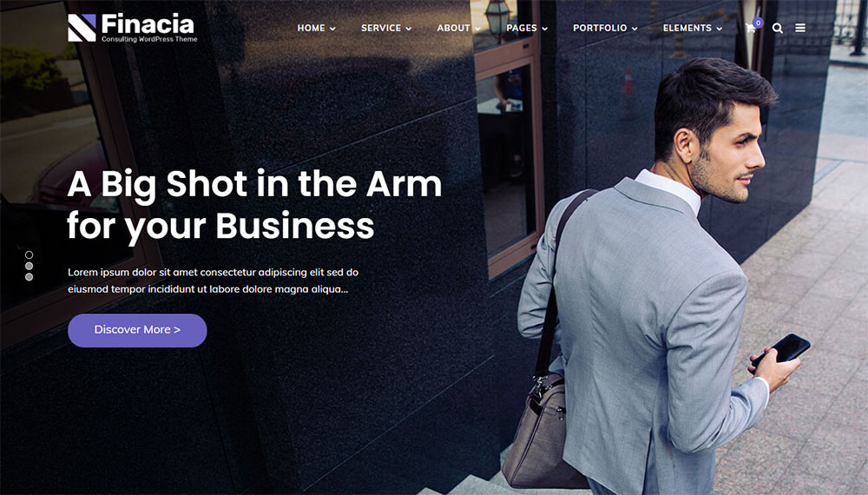868x495 pixels.
Task: Open the hamburger side menu icon
Action: (800, 28)
